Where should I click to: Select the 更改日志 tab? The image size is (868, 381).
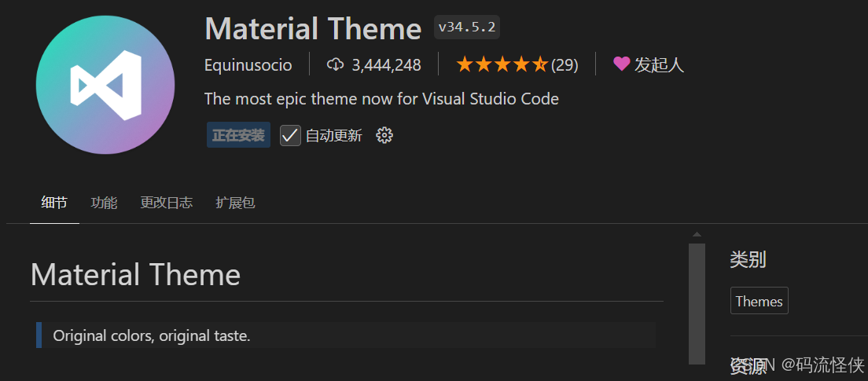pos(166,203)
